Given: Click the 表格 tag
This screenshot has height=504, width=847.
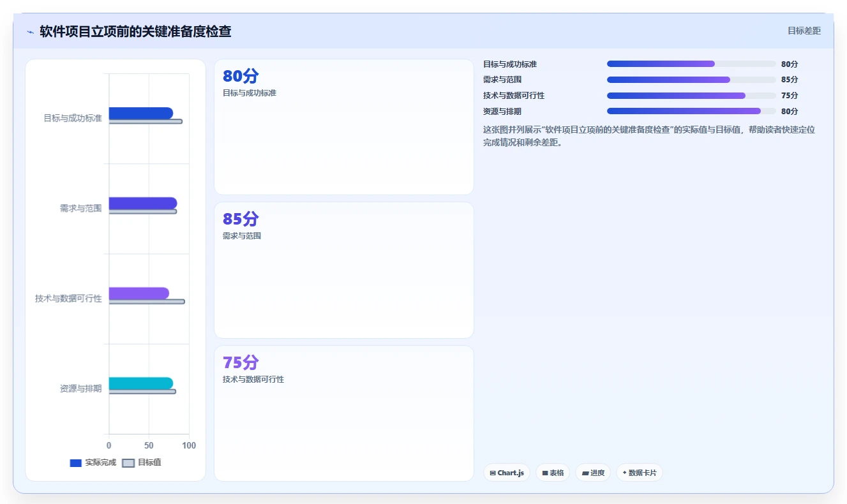Looking at the screenshot, I should [553, 473].
